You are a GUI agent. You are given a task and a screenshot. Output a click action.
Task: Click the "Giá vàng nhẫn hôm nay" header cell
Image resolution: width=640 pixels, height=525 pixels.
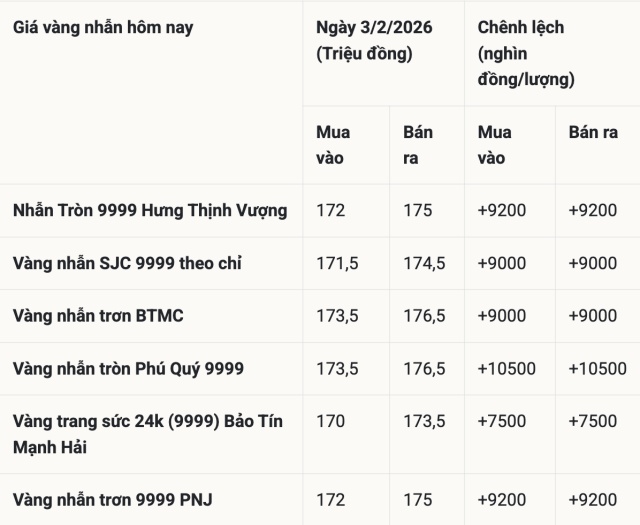pos(103,28)
